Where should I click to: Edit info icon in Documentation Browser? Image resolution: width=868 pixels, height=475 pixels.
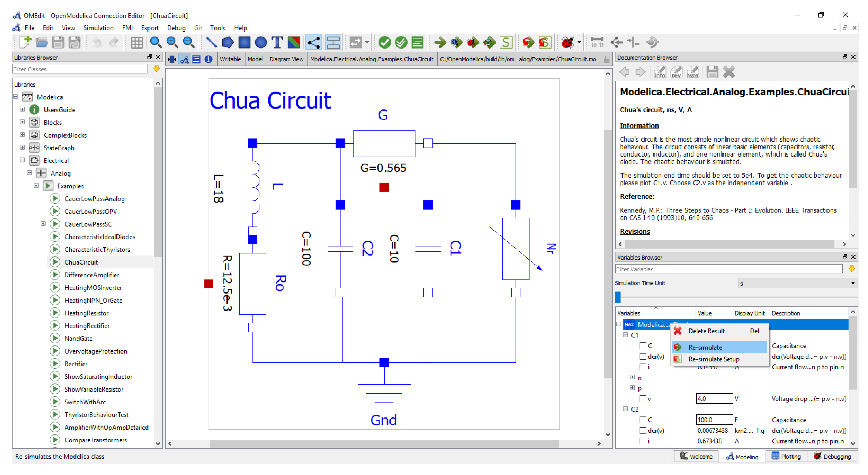[x=659, y=72]
